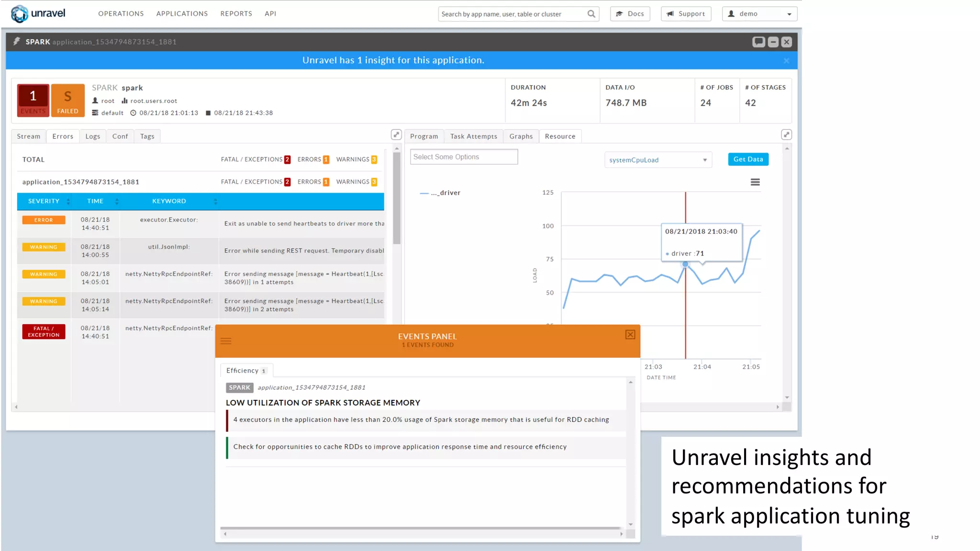The height and width of the screenshot is (551, 980).
Task: Click the Total Fatal/Exceptions count badge
Action: click(287, 160)
